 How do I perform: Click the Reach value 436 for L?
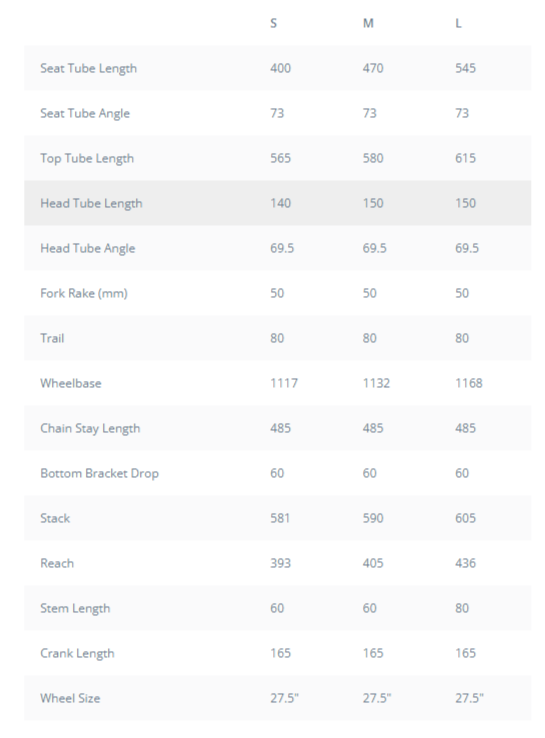[x=465, y=563]
